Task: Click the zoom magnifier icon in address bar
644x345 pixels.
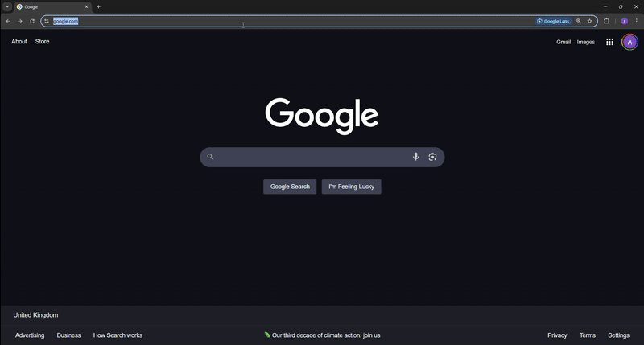Action: (x=579, y=21)
